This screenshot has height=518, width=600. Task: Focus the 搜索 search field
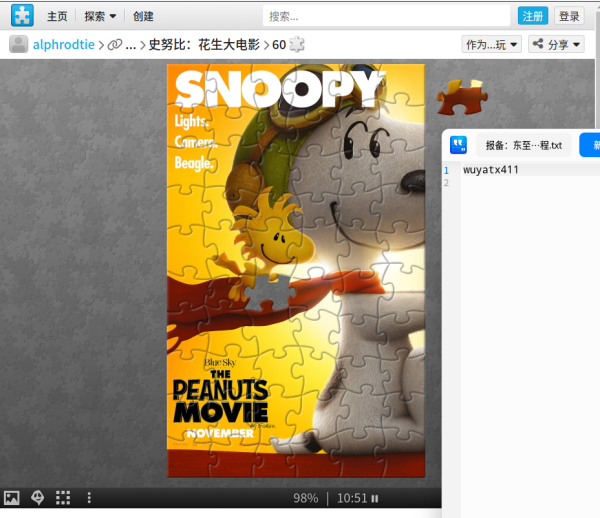(386, 16)
